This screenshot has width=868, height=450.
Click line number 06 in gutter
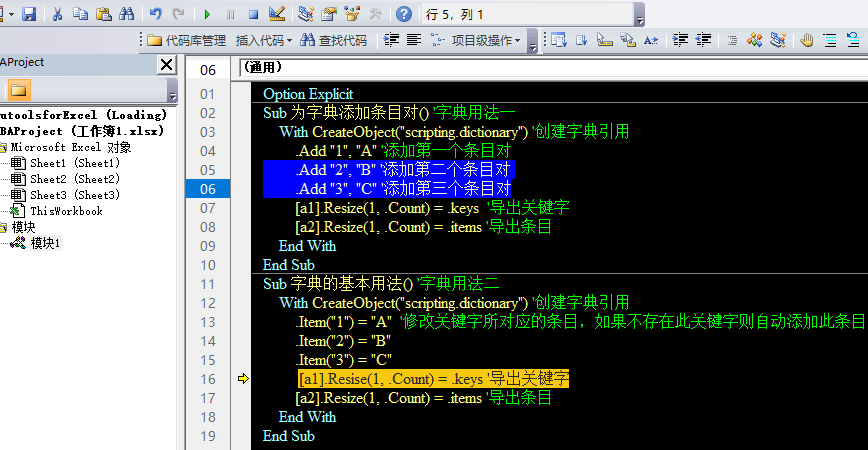click(208, 189)
